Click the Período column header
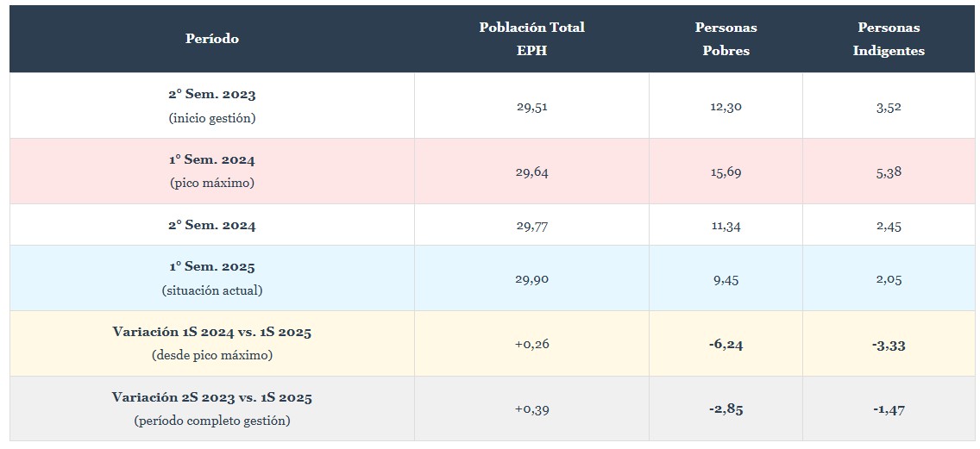 click(x=212, y=39)
